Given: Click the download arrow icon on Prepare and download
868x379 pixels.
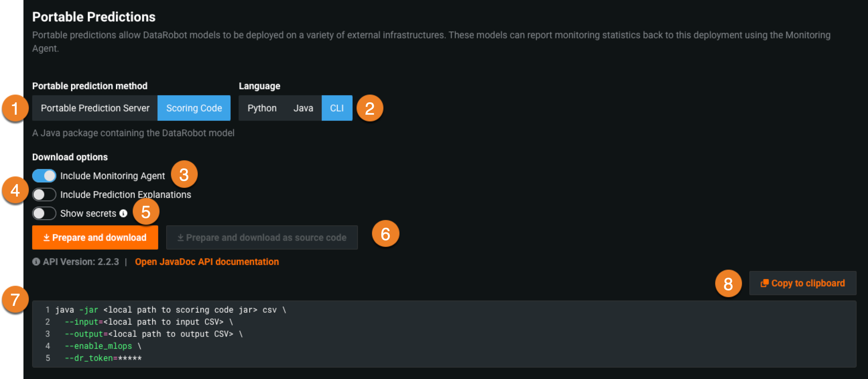Looking at the screenshot, I should tap(47, 238).
